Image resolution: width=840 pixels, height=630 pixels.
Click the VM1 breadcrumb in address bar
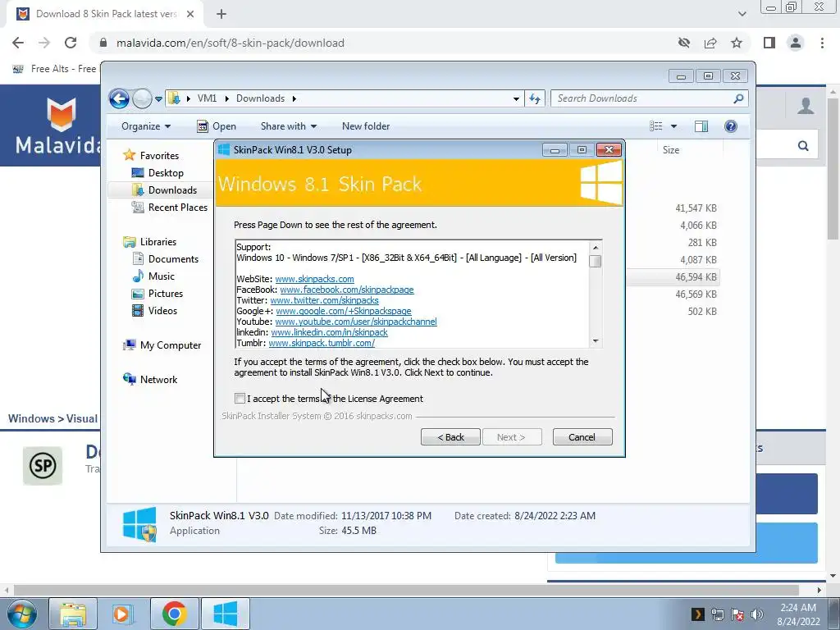[x=207, y=98]
